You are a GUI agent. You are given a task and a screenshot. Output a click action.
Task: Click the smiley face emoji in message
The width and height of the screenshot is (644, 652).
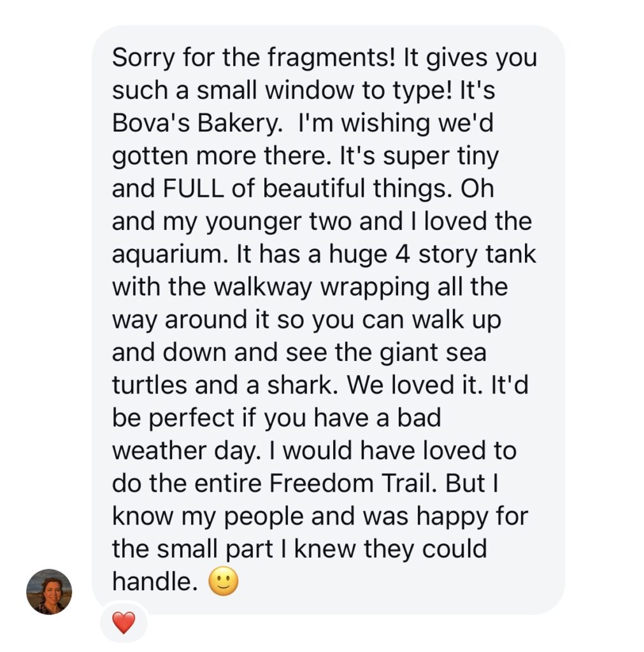tap(223, 582)
